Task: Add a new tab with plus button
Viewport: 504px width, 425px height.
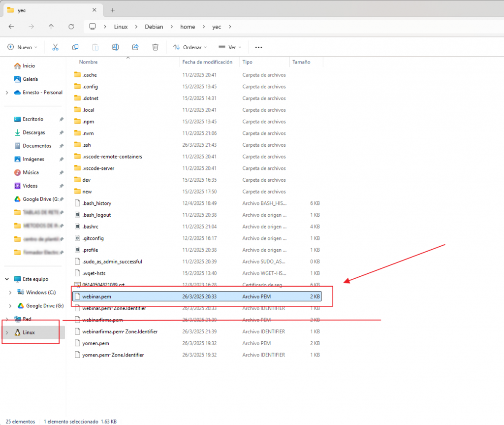Action: pos(113,10)
